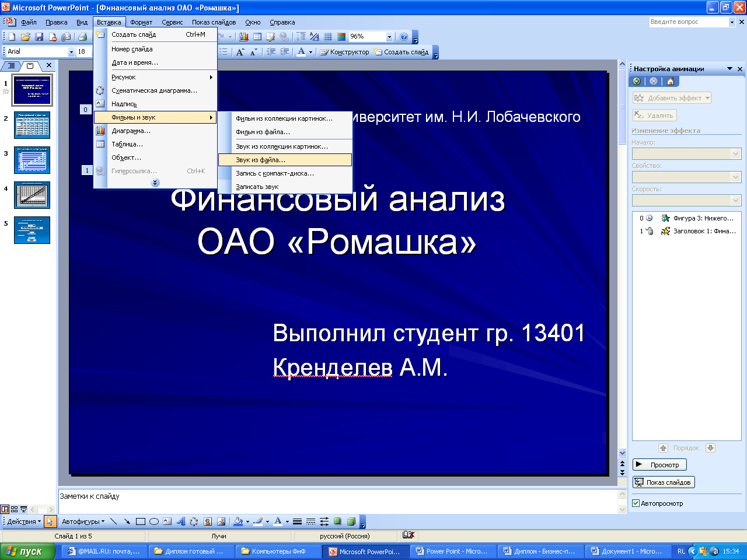The width and height of the screenshot is (747, 560).
Task: Click the Insert Table icon in the toolbar
Action: (x=257, y=37)
